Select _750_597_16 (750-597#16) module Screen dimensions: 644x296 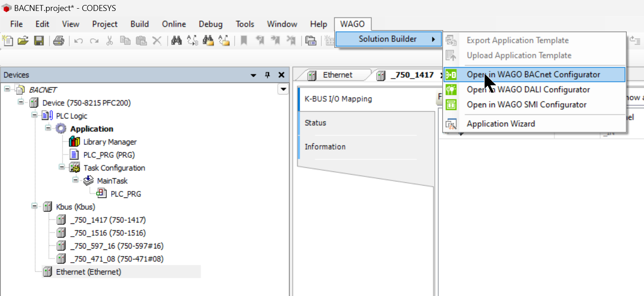click(x=117, y=246)
